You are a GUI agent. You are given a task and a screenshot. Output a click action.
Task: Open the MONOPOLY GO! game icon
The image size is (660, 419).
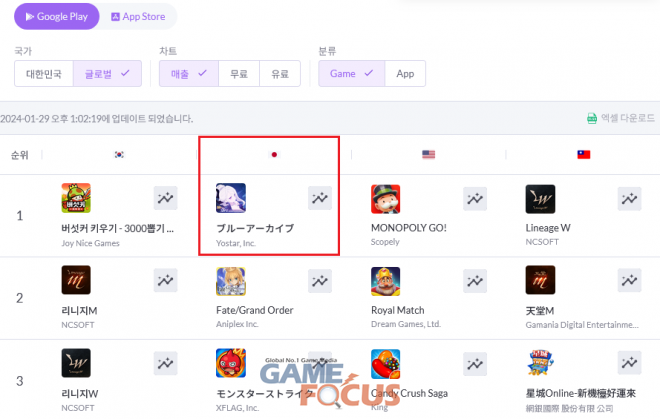[386, 199]
